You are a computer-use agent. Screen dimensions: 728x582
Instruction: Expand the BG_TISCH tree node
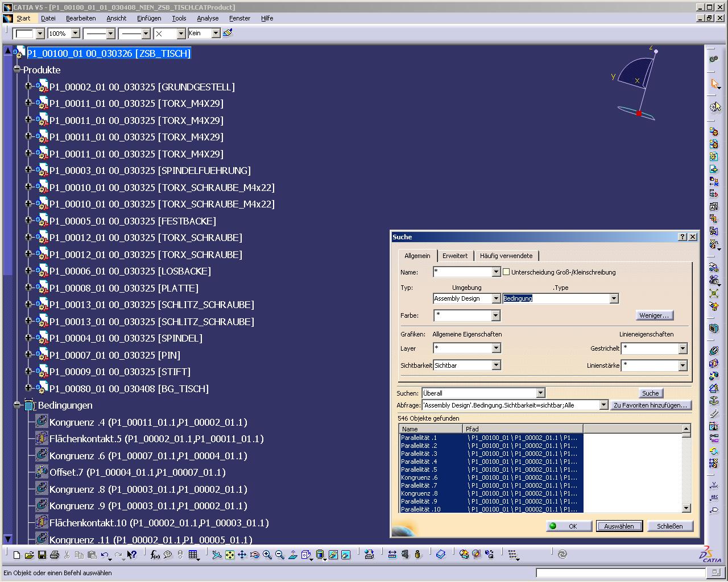(28, 388)
